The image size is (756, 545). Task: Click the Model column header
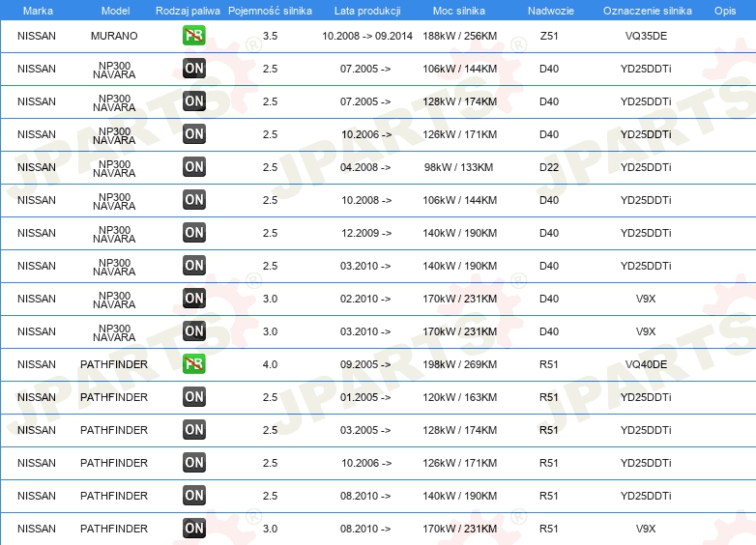pos(115,11)
